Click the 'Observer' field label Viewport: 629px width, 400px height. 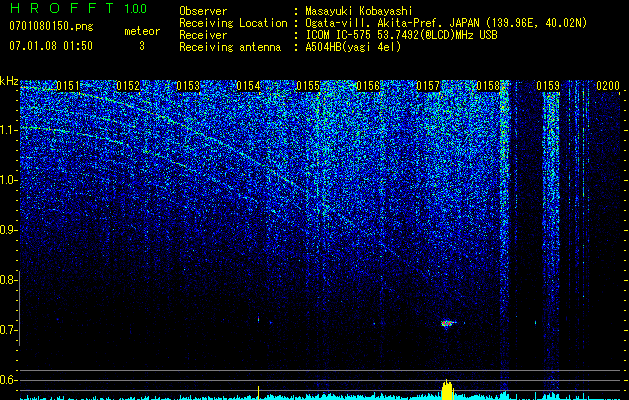(x=203, y=11)
